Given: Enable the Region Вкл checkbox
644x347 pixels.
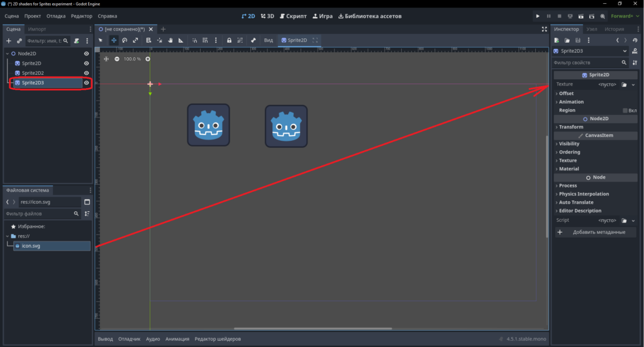Looking at the screenshot, I should (625, 111).
